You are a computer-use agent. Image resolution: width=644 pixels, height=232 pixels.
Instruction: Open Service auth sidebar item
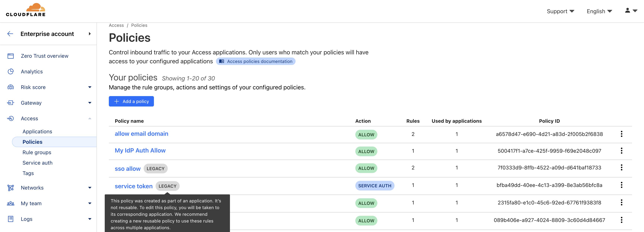37,163
